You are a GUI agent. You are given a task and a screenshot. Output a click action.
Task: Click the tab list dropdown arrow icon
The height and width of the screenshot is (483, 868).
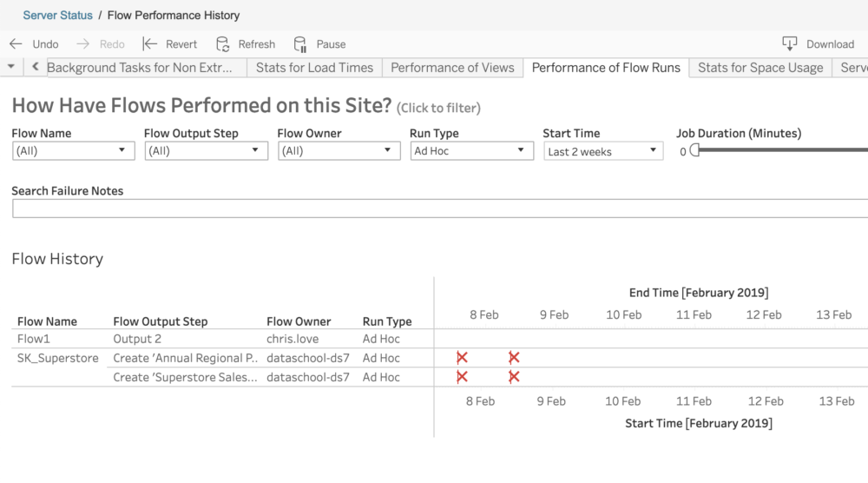click(11, 67)
